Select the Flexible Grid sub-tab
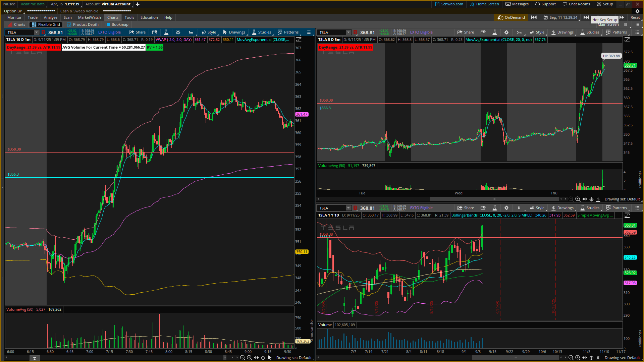This screenshot has width=644, height=362. click(x=46, y=24)
